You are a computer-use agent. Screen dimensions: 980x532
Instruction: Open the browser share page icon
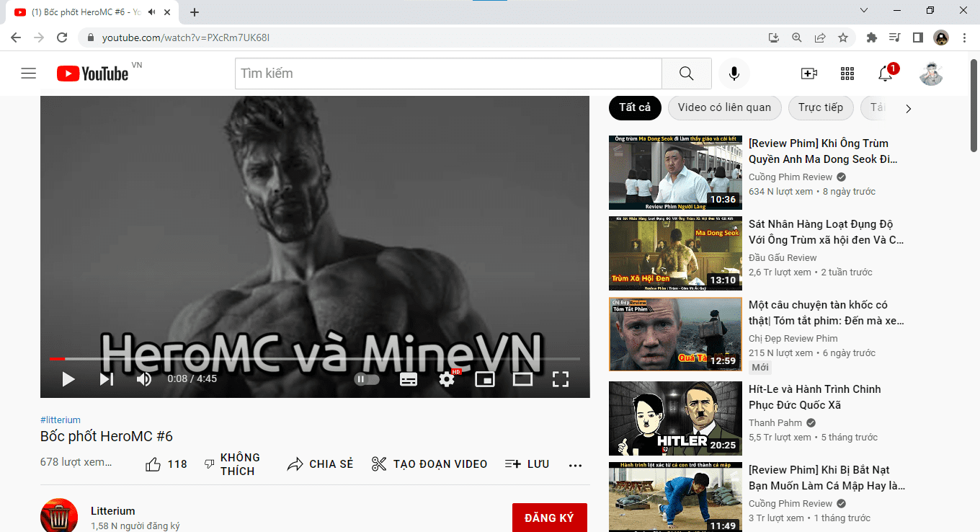pyautogui.click(x=820, y=37)
